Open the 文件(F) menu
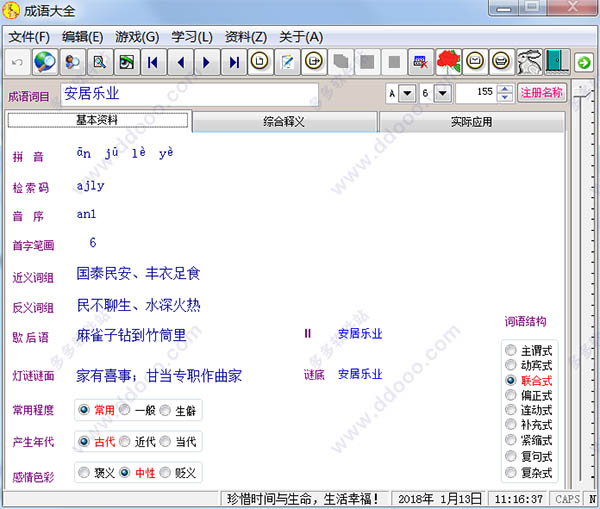The image size is (600, 509). (29, 37)
